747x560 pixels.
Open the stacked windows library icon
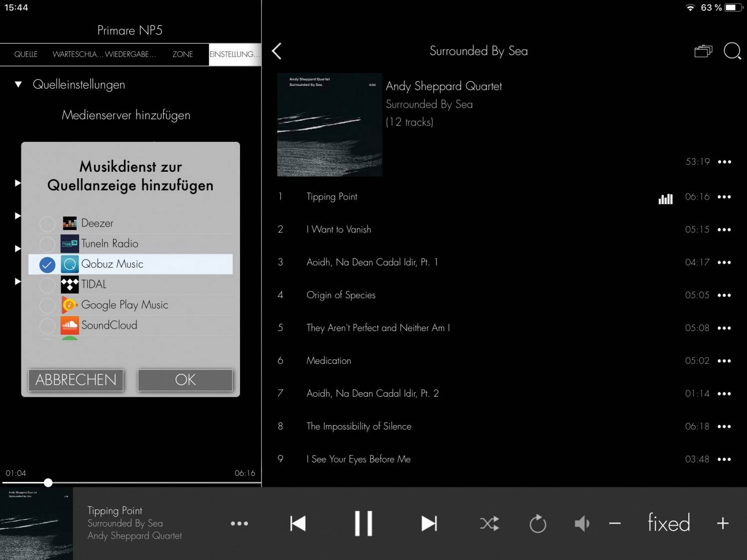click(x=703, y=51)
